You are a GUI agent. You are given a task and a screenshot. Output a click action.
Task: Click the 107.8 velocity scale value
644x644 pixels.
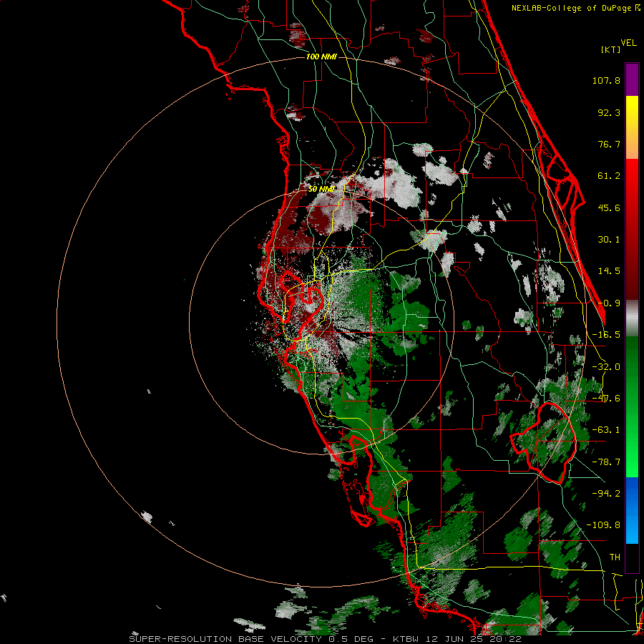(606, 80)
